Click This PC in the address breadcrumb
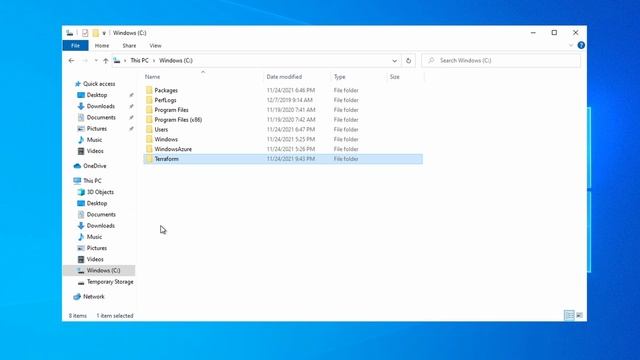This screenshot has height=360, width=640. [x=139, y=60]
